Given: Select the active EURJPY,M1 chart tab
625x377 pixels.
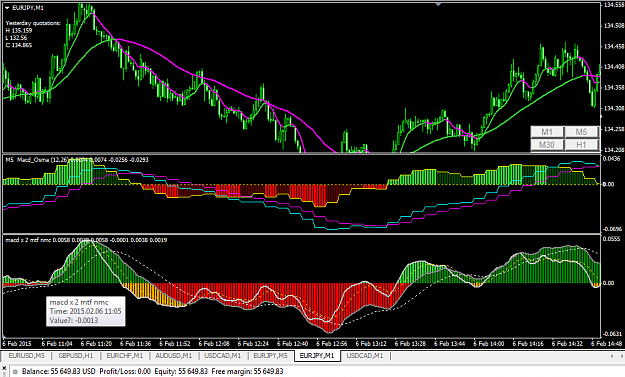Looking at the screenshot, I should 317,355.
